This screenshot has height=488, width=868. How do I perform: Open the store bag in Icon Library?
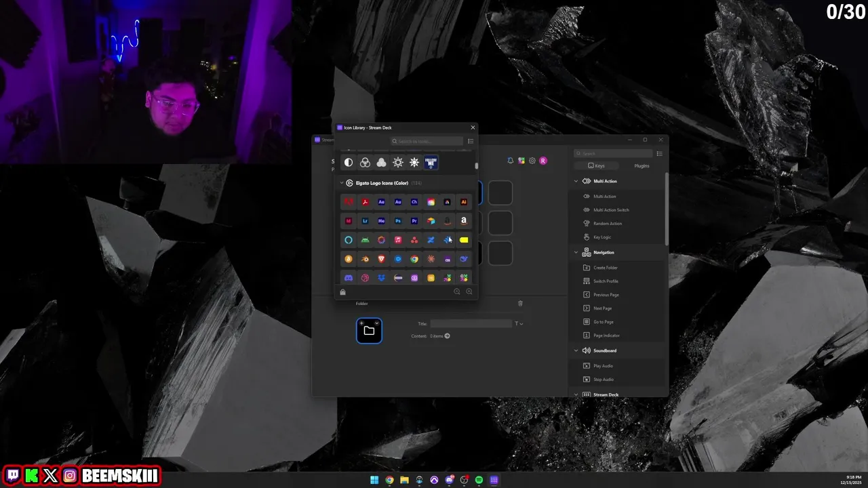pos(342,292)
